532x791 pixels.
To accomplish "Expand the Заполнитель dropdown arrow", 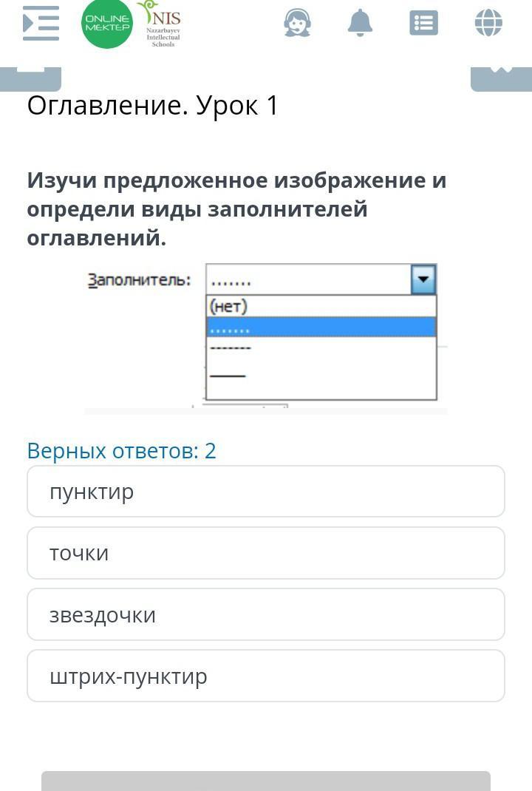I will tap(423, 280).
